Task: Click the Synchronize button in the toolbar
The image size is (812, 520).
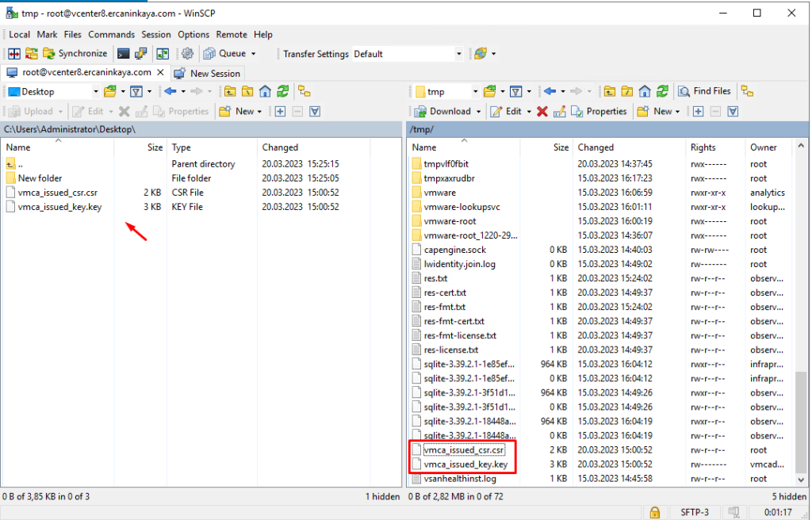Action: pos(74,54)
